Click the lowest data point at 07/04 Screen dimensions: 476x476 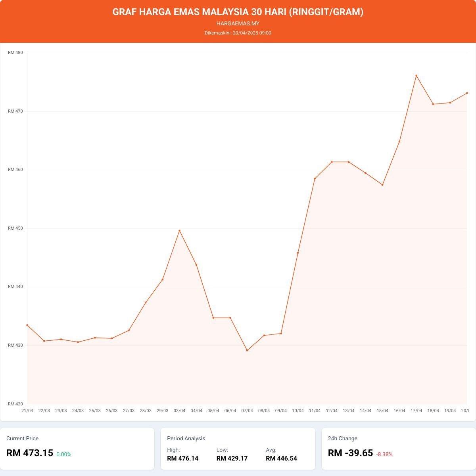pos(247,350)
